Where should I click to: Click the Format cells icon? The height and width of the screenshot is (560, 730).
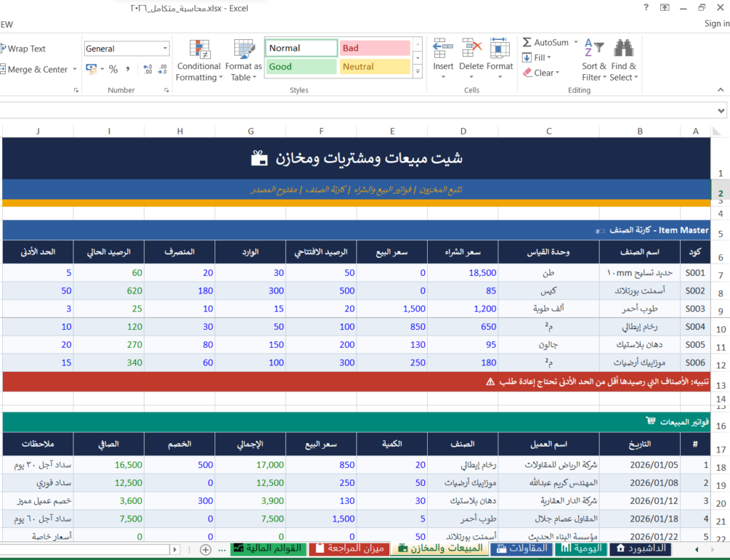pos(499,48)
